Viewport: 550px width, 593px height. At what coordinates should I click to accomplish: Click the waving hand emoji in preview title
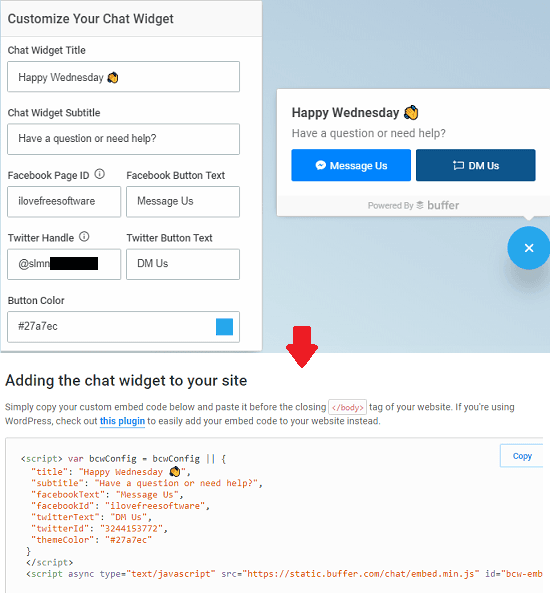click(411, 113)
